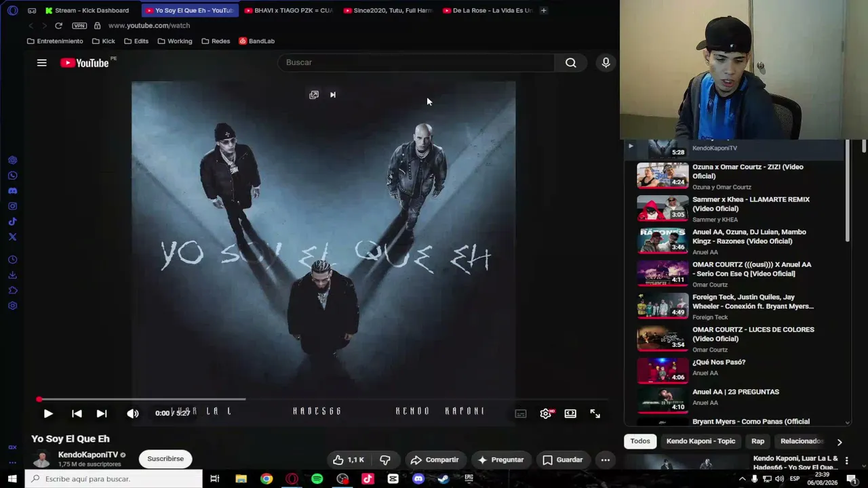Start voice search with the microphone
The image size is (868, 488).
coord(606,63)
